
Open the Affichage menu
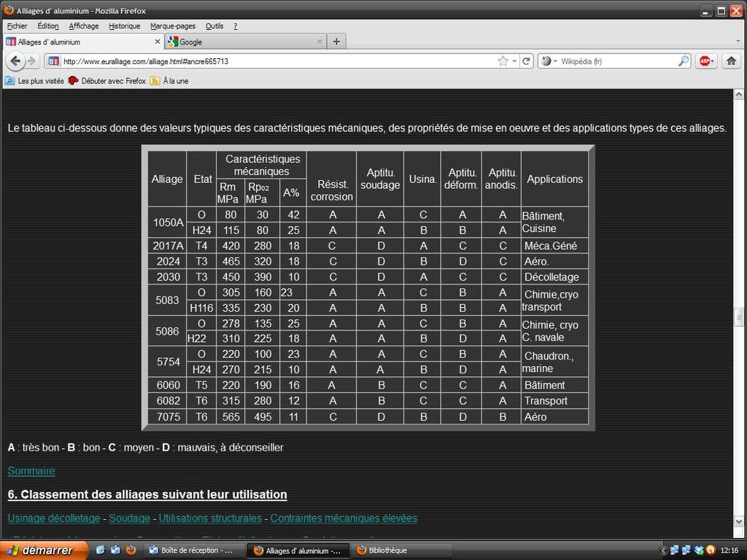(x=84, y=26)
